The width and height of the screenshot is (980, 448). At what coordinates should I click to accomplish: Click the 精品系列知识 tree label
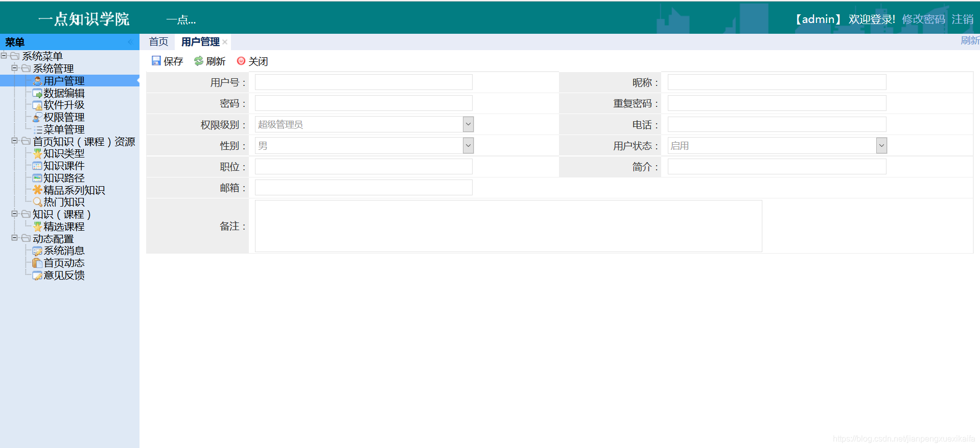click(74, 190)
